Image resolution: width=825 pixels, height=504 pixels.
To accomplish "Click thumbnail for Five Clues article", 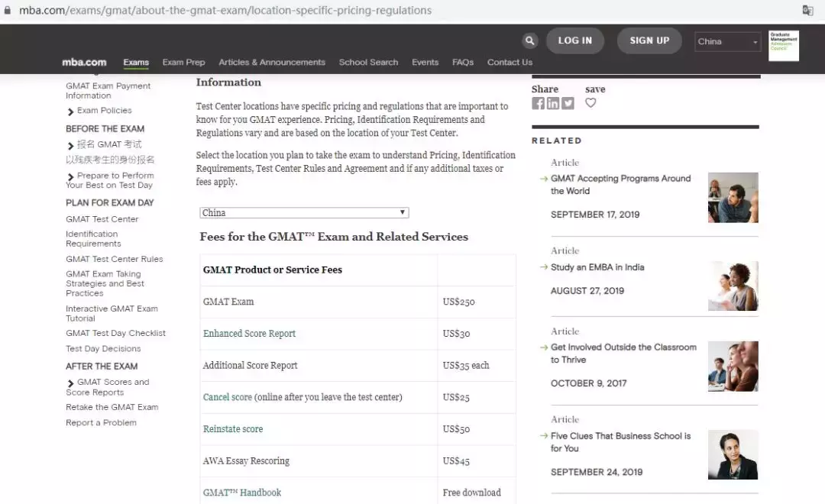I will pyautogui.click(x=733, y=454).
